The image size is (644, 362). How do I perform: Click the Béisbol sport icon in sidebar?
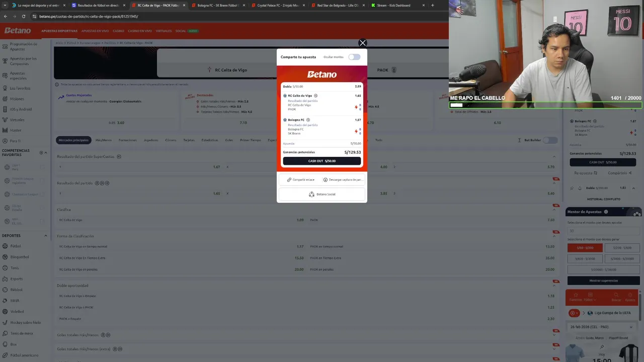point(5,290)
